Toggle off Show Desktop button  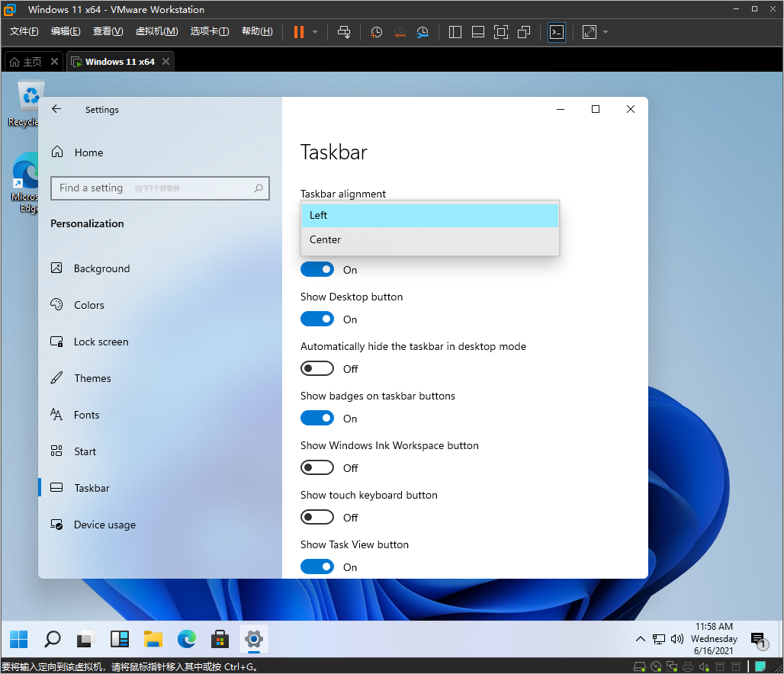[x=317, y=319]
